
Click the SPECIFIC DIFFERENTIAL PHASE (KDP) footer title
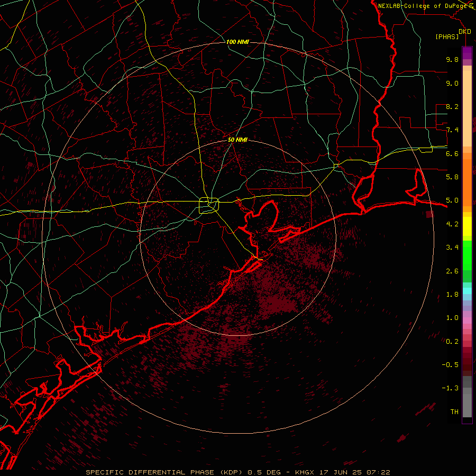pyautogui.click(x=163, y=472)
